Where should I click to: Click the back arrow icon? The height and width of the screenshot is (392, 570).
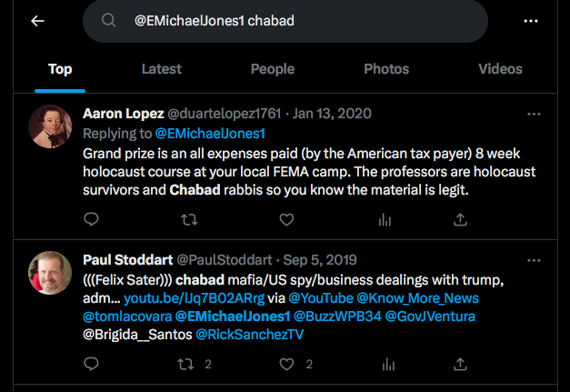point(37,21)
